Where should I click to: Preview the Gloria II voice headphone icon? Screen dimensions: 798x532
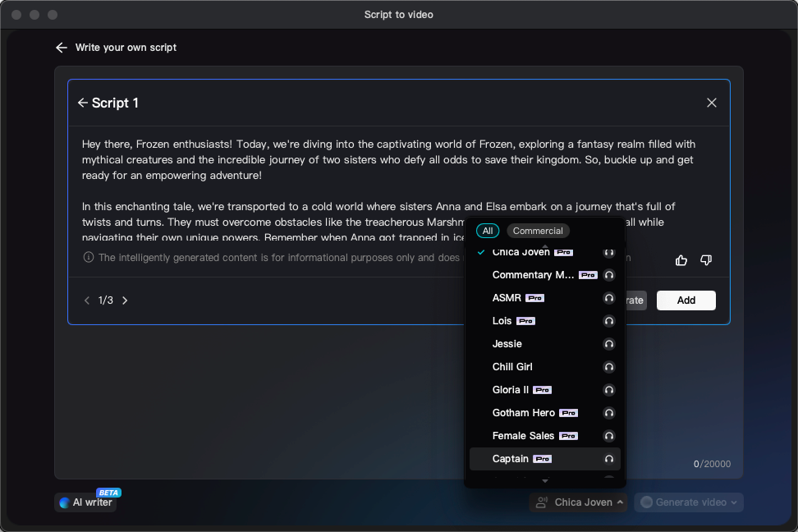(608, 390)
